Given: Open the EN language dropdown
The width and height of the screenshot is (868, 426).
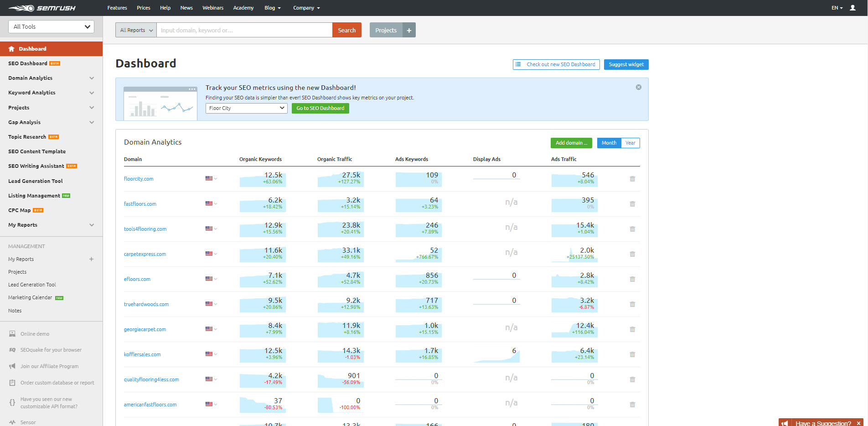Looking at the screenshot, I should point(837,8).
